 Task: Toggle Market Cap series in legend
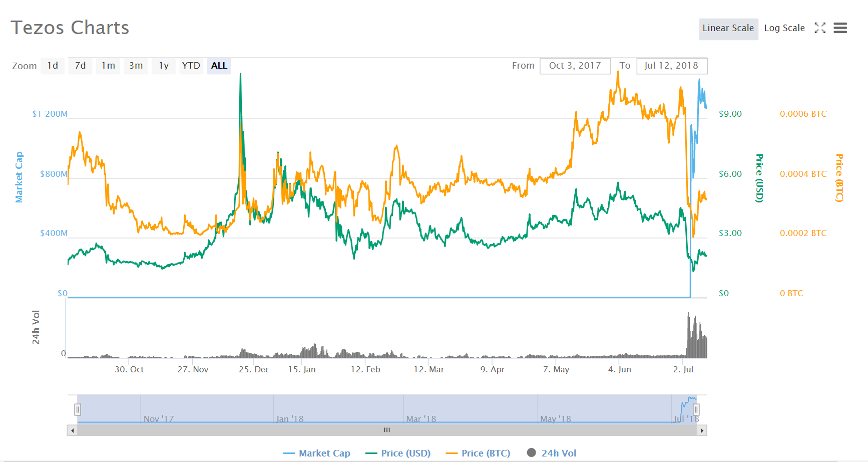point(316,453)
